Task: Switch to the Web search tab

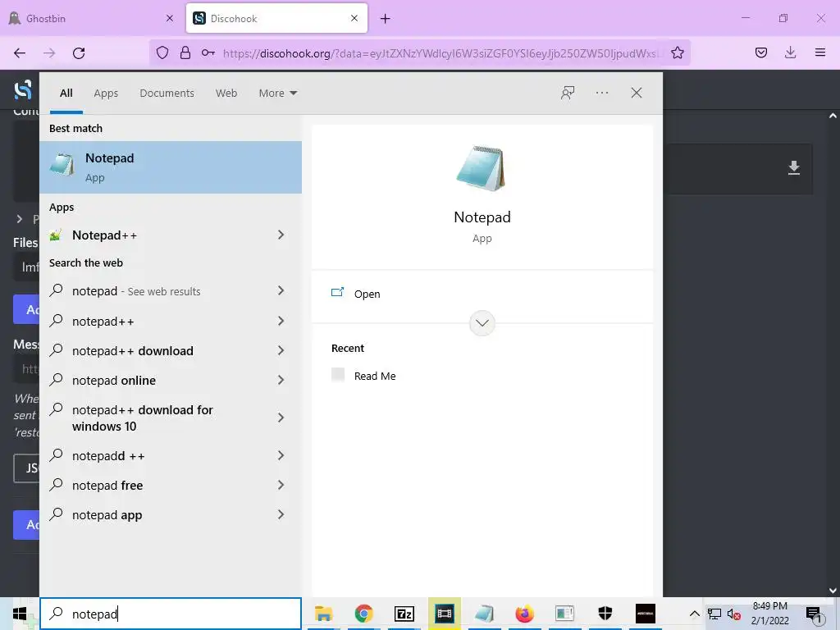Action: 226,93
